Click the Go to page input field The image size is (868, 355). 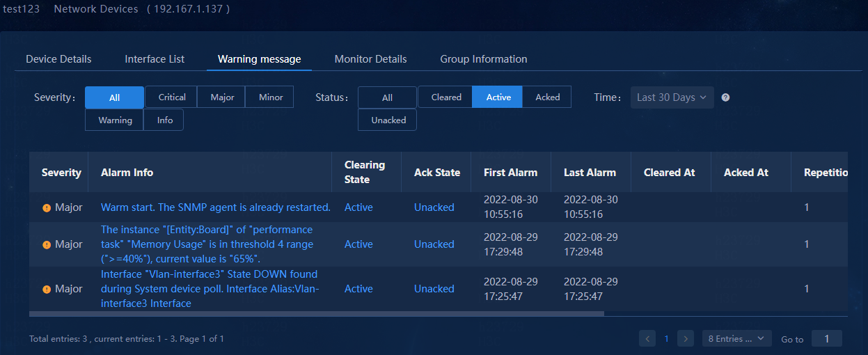click(827, 338)
